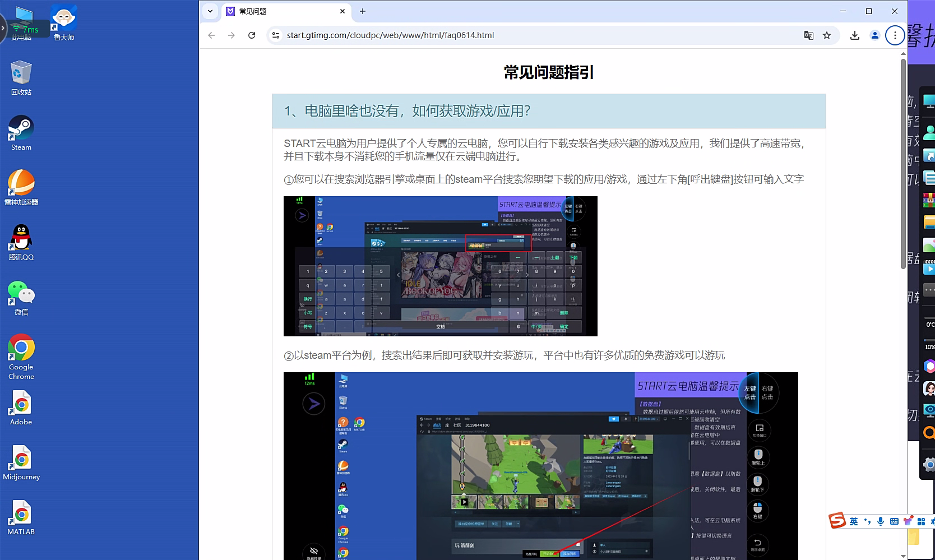Click the scrollbar up arrow
935x560 pixels.
(x=903, y=54)
